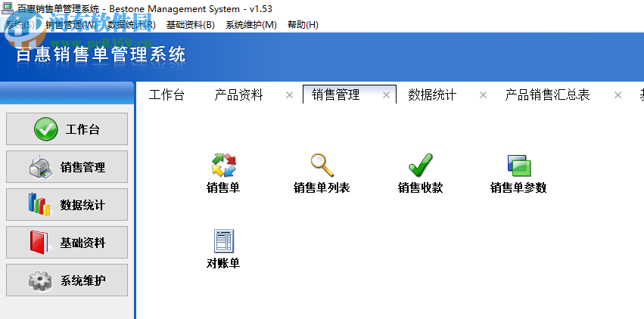Switch to the 工作台 tab
The image size is (644, 319).
pos(166,94)
